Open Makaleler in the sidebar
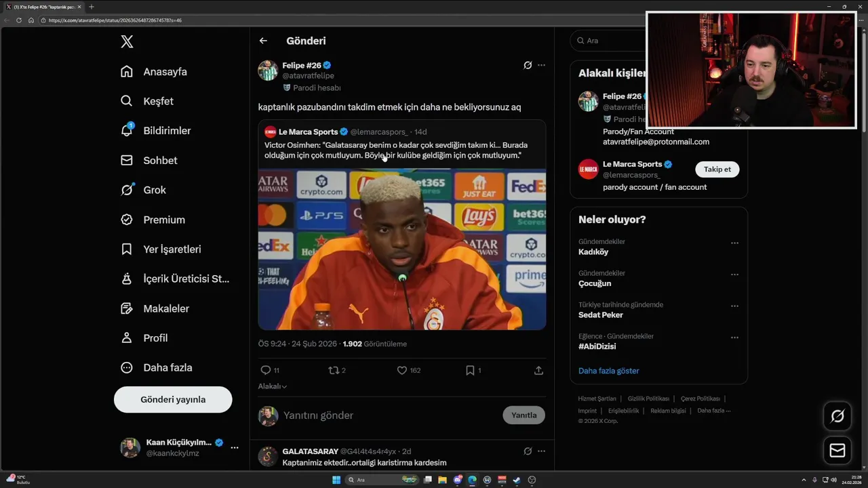The height and width of the screenshot is (488, 868). 155,308
